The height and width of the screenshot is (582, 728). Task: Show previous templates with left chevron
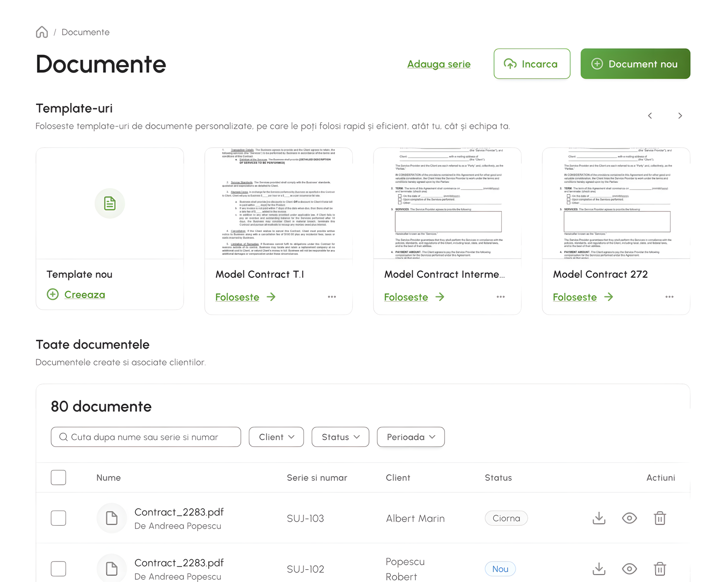(650, 116)
